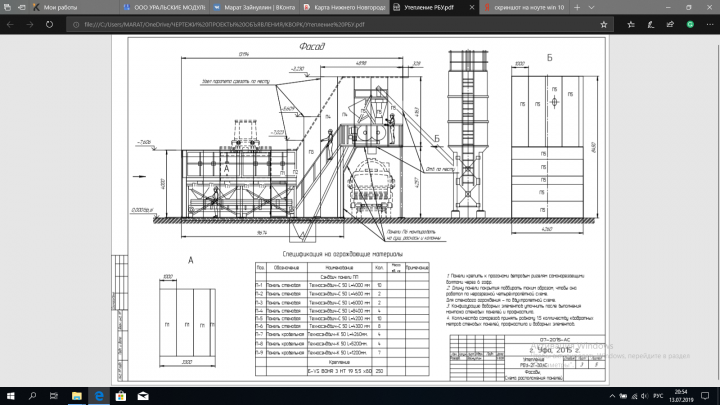Show hidden tray icons chevron
The height and width of the screenshot is (405, 720).
tap(612, 396)
